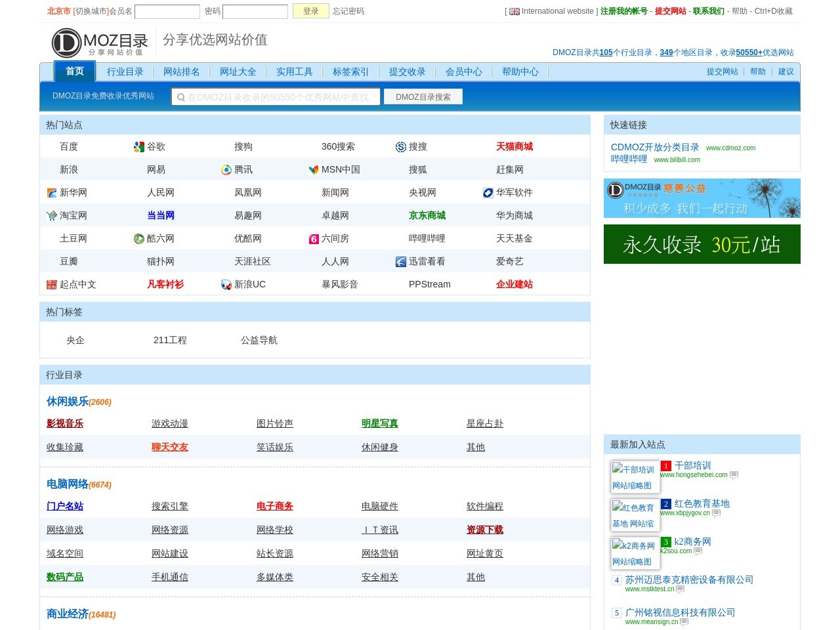840x630 pixels.
Task: Open the 永久收录 30元/站 green banner
Action: pos(702,244)
